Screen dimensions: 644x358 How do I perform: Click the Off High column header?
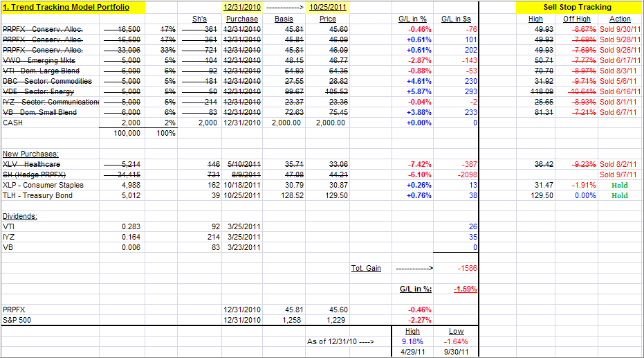(577, 19)
